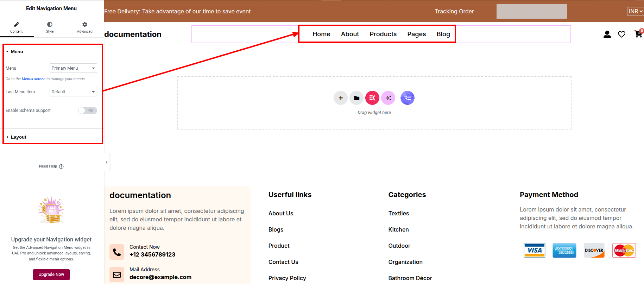Open the Primary Menu dropdown
Screen dimensions: 644x284
tap(73, 68)
